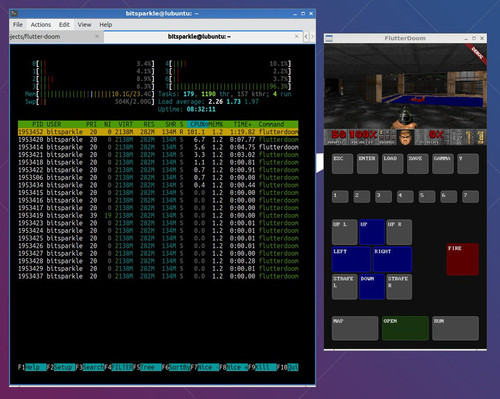Image resolution: width=500 pixels, height=399 pixels.
Task: Click the UP L movement button
Action: (345, 232)
